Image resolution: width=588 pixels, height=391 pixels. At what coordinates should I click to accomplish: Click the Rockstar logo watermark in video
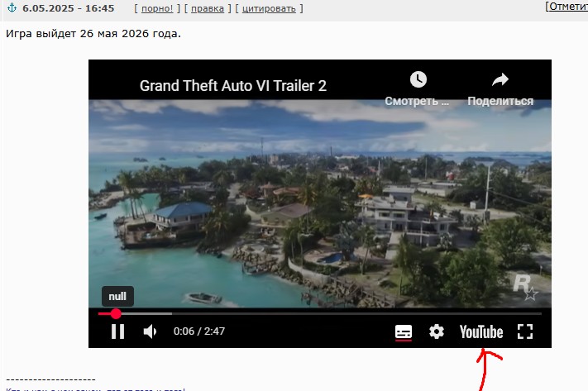tap(525, 287)
